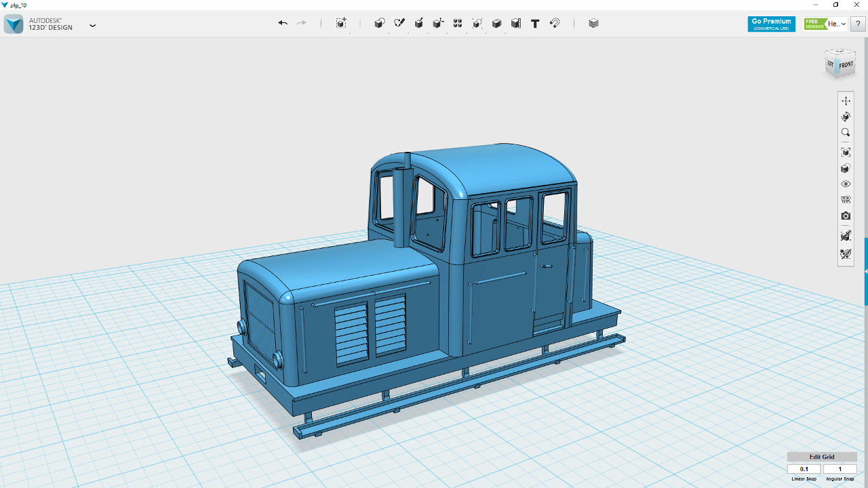
Task: Open the Material tool
Action: (594, 23)
